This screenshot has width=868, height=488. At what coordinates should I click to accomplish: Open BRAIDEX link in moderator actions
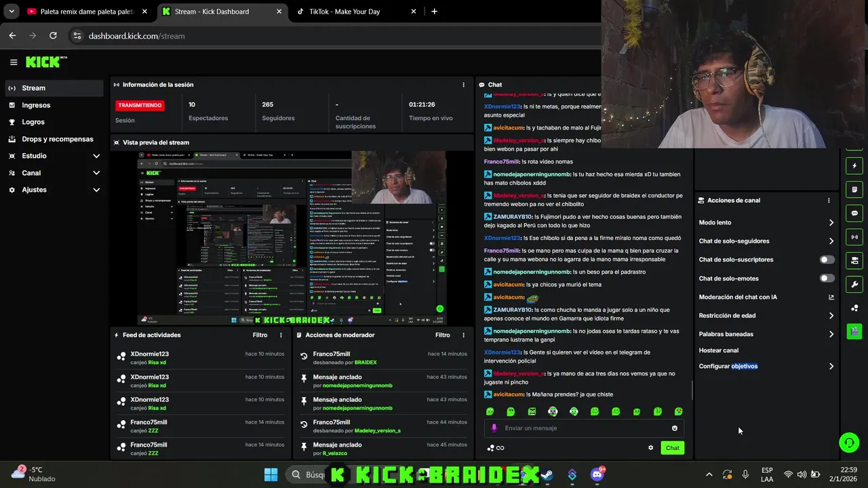coord(366,363)
